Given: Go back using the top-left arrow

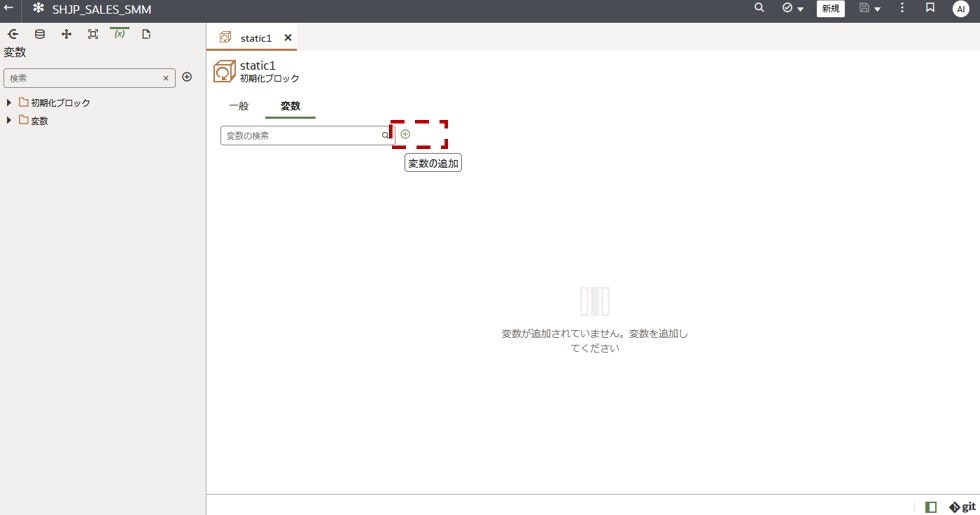Looking at the screenshot, I should click(9, 8).
